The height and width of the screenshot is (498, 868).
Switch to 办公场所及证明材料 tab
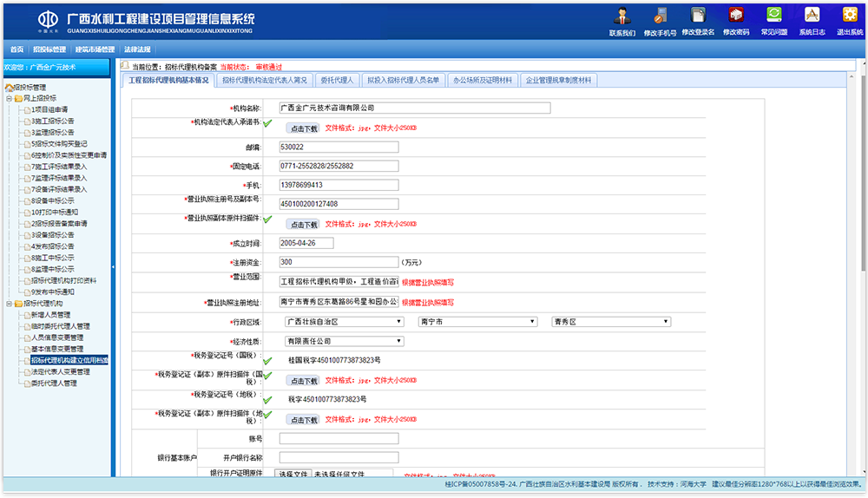483,80
